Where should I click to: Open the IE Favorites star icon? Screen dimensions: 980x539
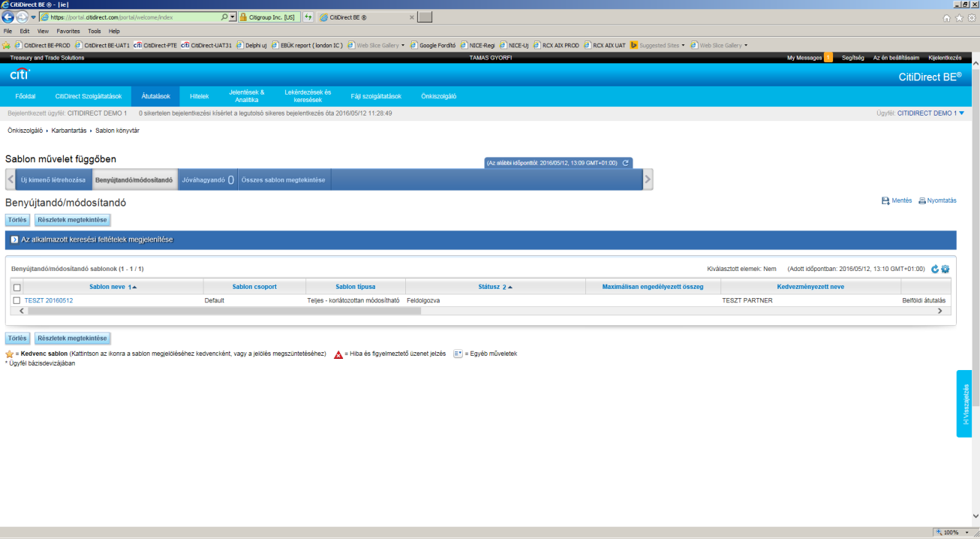[959, 17]
